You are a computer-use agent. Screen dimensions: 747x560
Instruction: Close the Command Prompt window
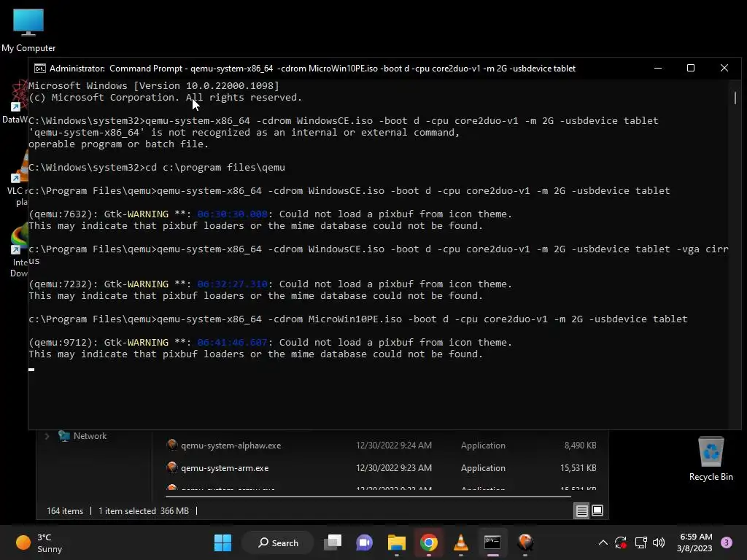click(724, 68)
